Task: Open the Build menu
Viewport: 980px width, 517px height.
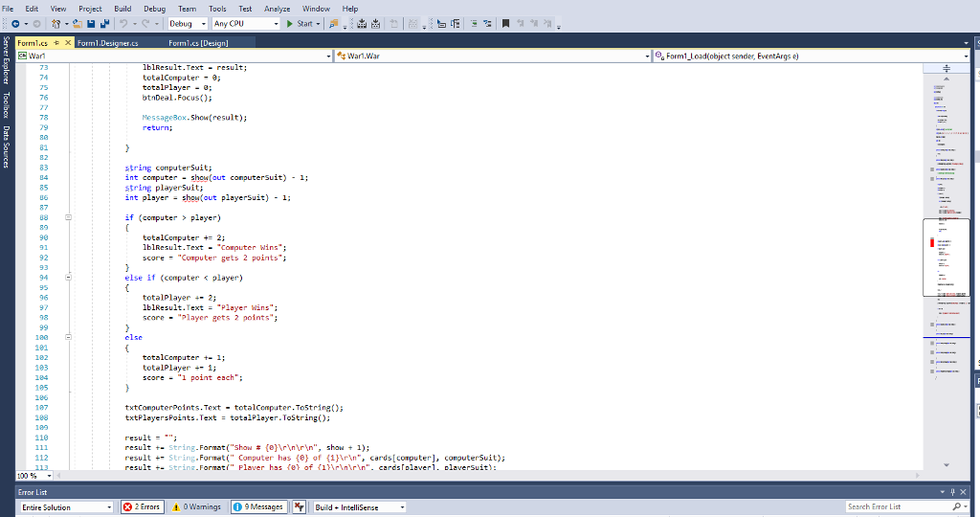Action: pos(122,9)
